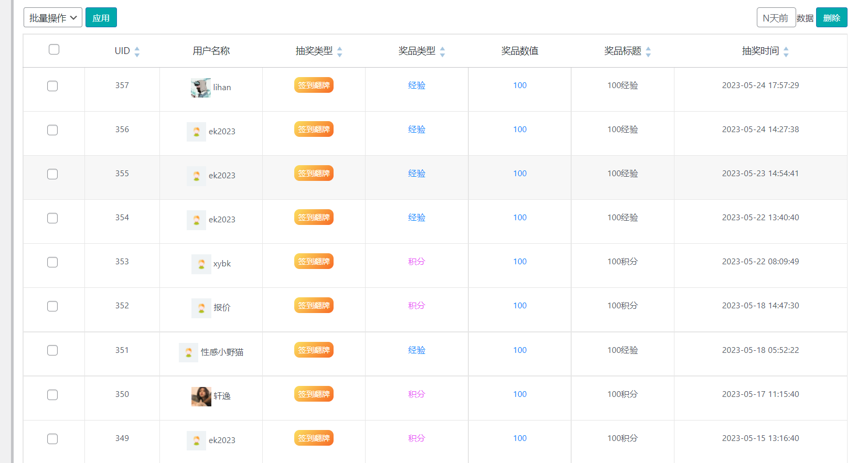Click 轩逸's avatar photo

(x=201, y=396)
